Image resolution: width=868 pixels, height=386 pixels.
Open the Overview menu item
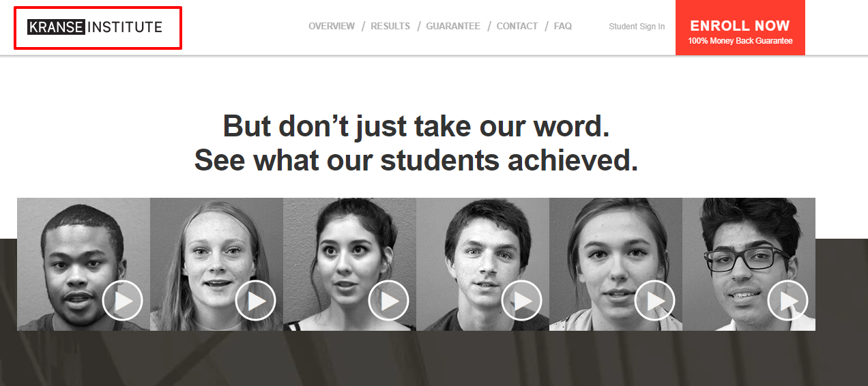pos(332,26)
